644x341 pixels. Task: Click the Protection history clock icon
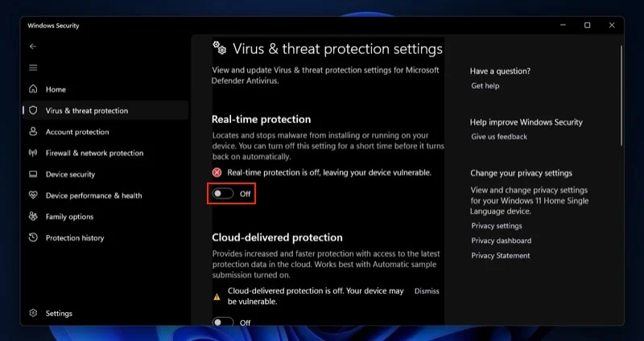coord(33,238)
